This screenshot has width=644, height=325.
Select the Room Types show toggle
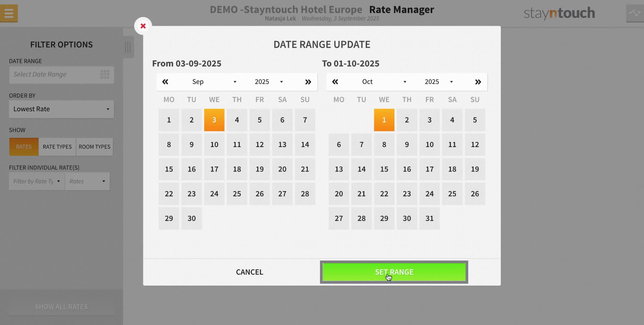95,147
